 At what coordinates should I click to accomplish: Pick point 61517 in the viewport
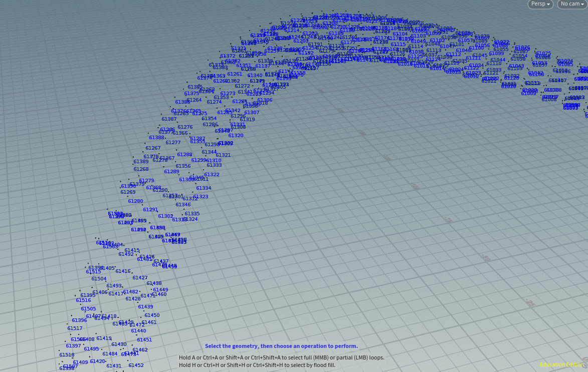click(x=75, y=328)
